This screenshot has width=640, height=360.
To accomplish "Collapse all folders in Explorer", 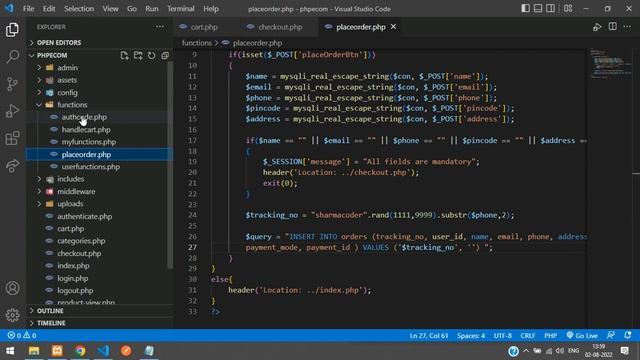I will coord(165,55).
